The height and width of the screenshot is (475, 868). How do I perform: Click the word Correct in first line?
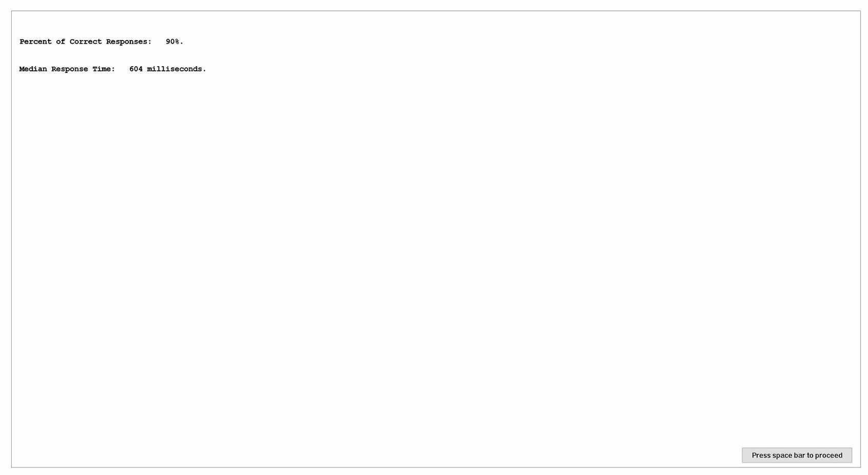[x=86, y=42]
